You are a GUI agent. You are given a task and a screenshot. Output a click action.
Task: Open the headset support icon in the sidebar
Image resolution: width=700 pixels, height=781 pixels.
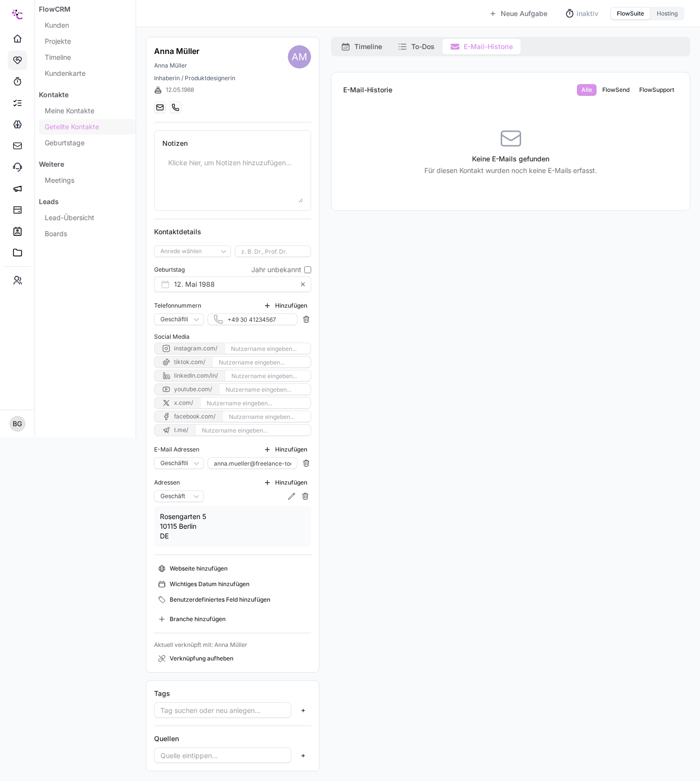point(17,167)
